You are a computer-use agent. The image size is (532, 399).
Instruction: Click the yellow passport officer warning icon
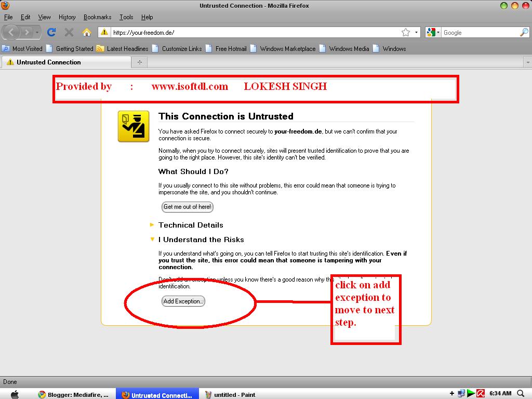click(134, 126)
